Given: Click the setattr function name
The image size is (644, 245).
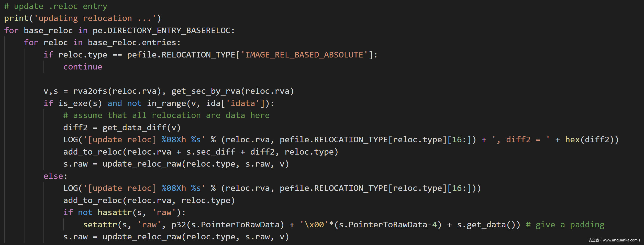Looking at the screenshot, I should pyautogui.click(x=100, y=225).
